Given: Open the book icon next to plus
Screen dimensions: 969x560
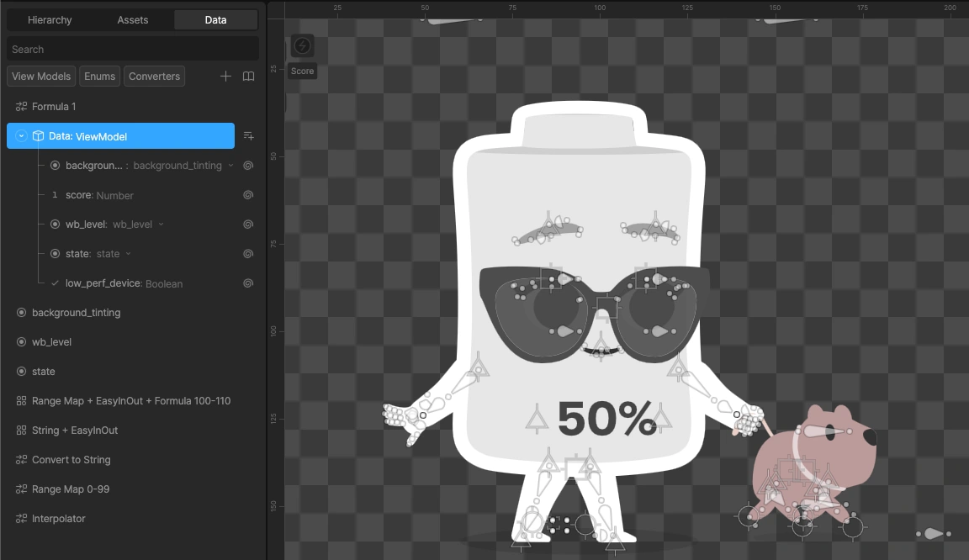Looking at the screenshot, I should pyautogui.click(x=248, y=77).
